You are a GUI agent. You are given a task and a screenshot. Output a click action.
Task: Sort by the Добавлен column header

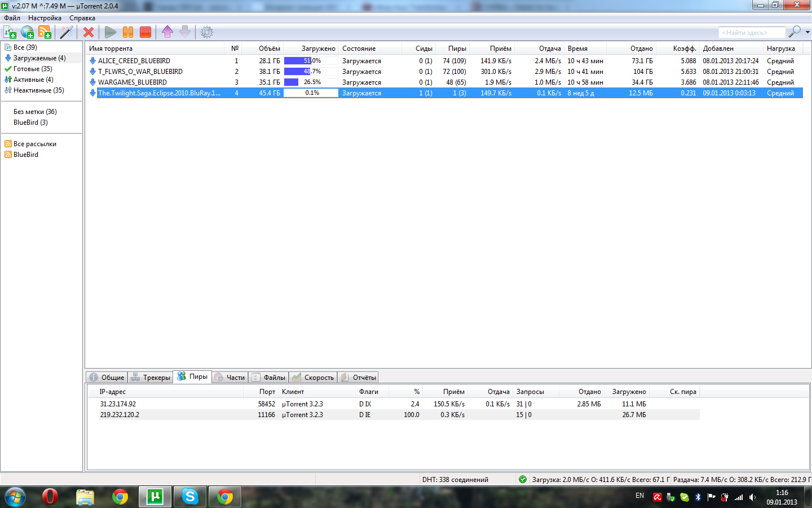(731, 49)
